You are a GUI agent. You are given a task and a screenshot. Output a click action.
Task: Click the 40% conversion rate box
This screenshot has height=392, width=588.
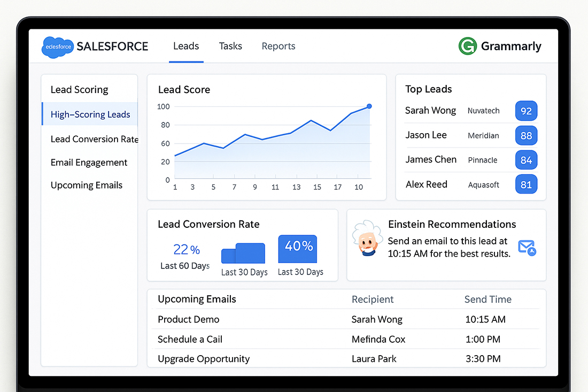point(298,249)
